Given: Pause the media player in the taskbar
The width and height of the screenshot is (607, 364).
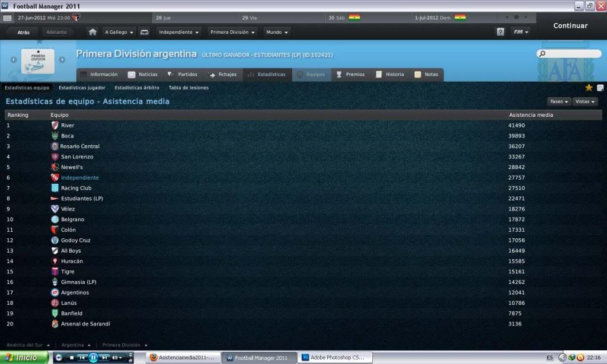Looking at the screenshot, I should coord(93,357).
